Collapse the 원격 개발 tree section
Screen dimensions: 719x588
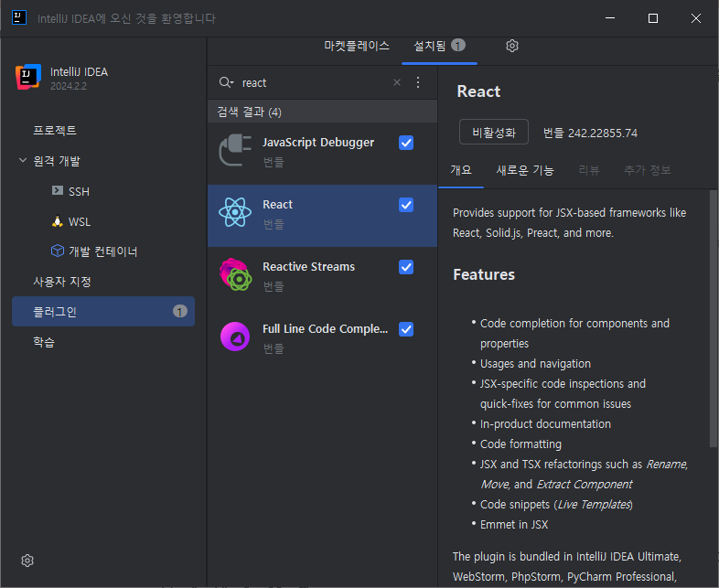(23, 160)
